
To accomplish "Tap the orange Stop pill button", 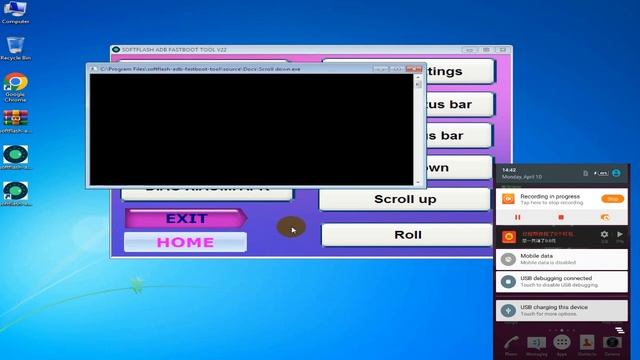I will 612,199.
